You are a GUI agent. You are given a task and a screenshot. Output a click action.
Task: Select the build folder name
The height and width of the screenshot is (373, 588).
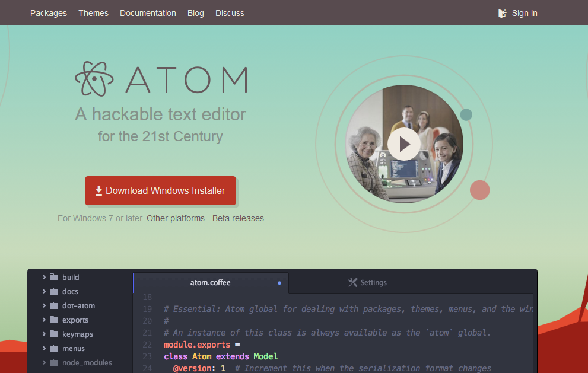71,277
